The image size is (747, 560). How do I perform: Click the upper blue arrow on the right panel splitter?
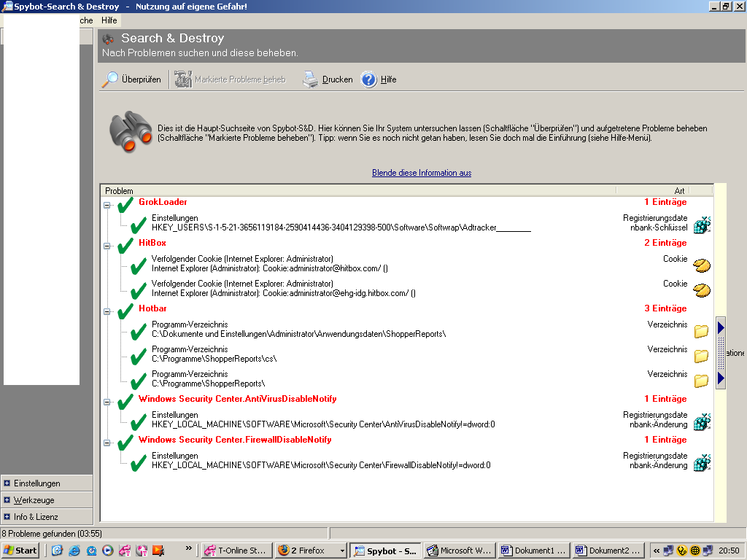coord(721,327)
